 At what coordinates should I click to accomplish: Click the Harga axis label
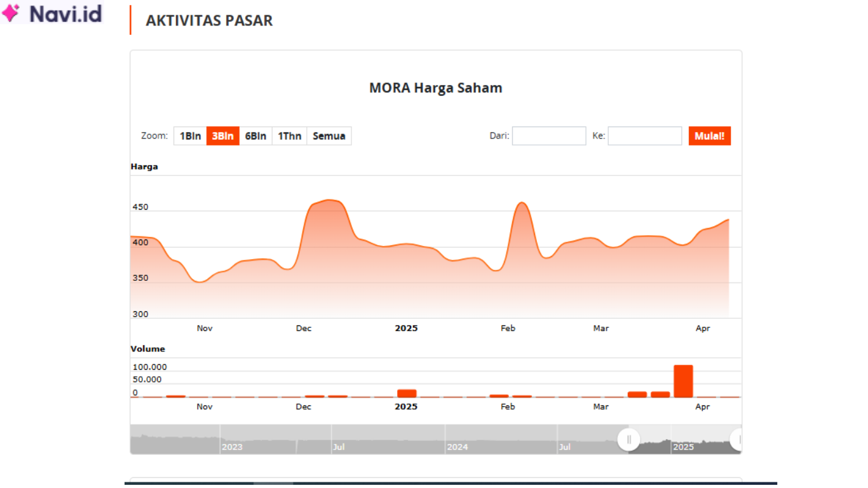[x=144, y=166]
